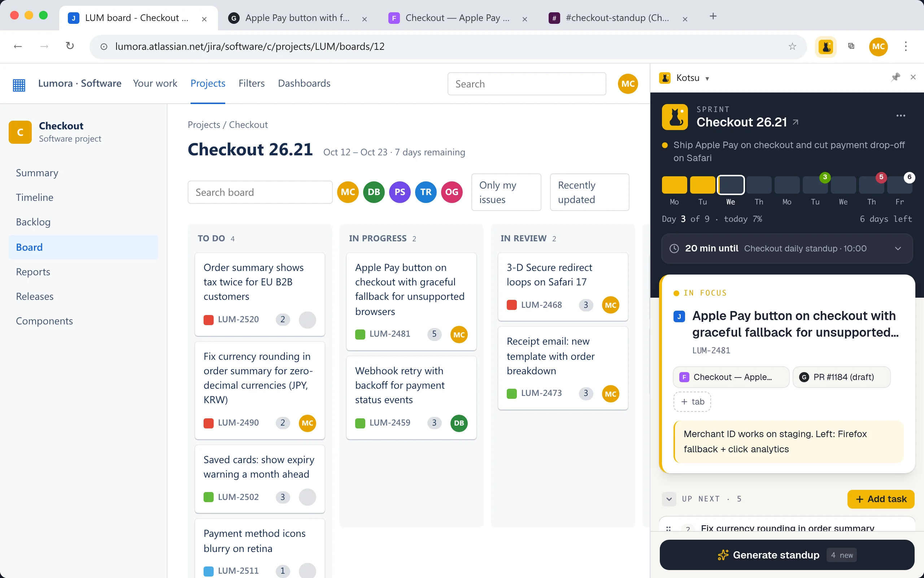Screen dimensions: 924x578
Task: Click the + tab button in focus card
Action: click(692, 402)
